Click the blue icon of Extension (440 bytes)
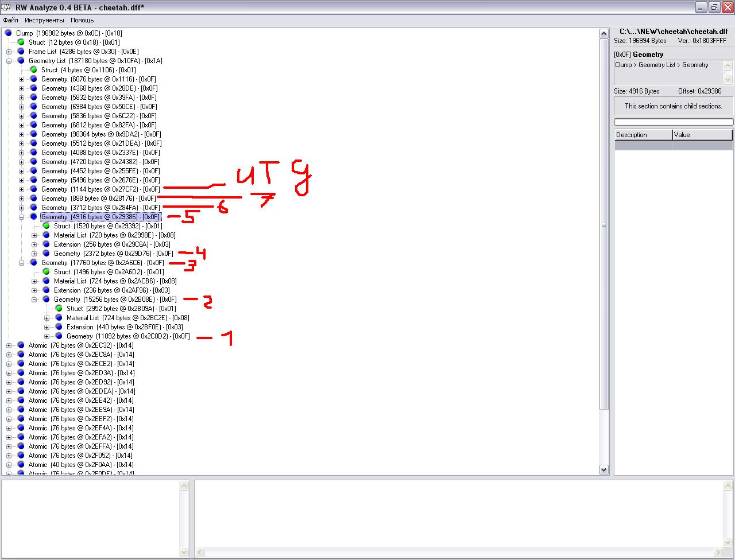This screenshot has height=560, width=735. [x=59, y=327]
